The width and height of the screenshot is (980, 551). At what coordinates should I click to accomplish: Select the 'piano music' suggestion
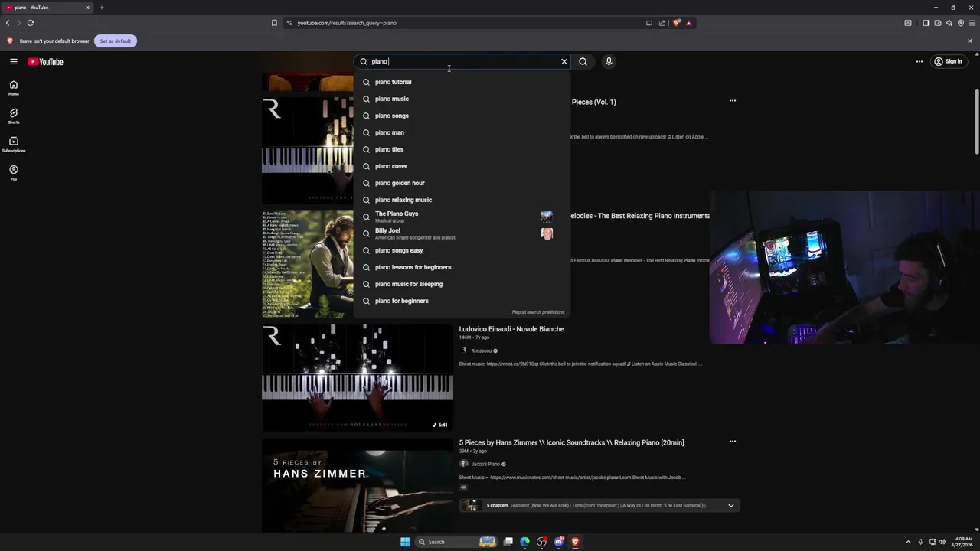(462, 99)
